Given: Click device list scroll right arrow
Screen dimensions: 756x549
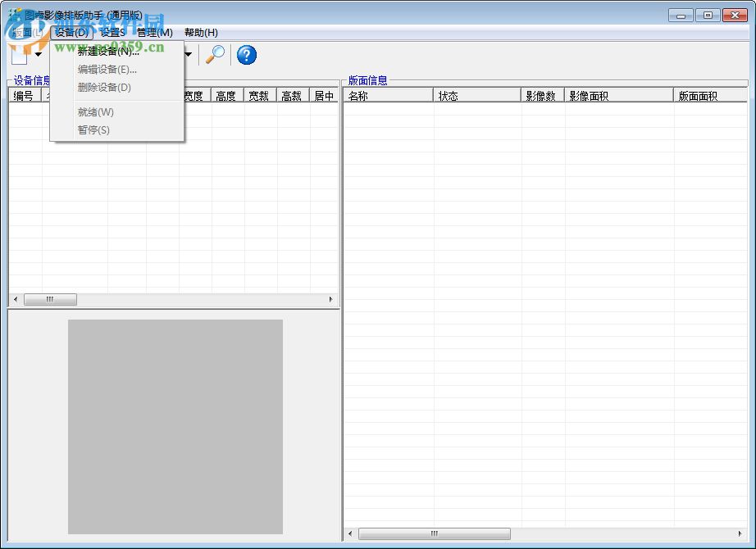Looking at the screenshot, I should [330, 299].
